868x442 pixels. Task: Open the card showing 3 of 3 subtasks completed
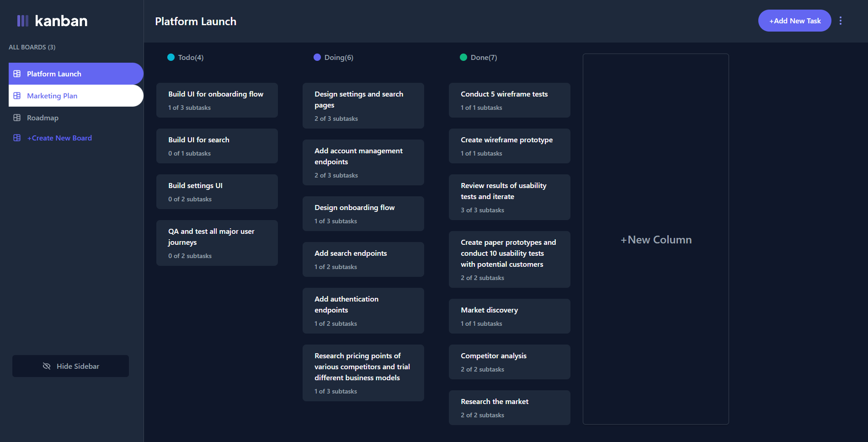pyautogui.click(x=509, y=197)
